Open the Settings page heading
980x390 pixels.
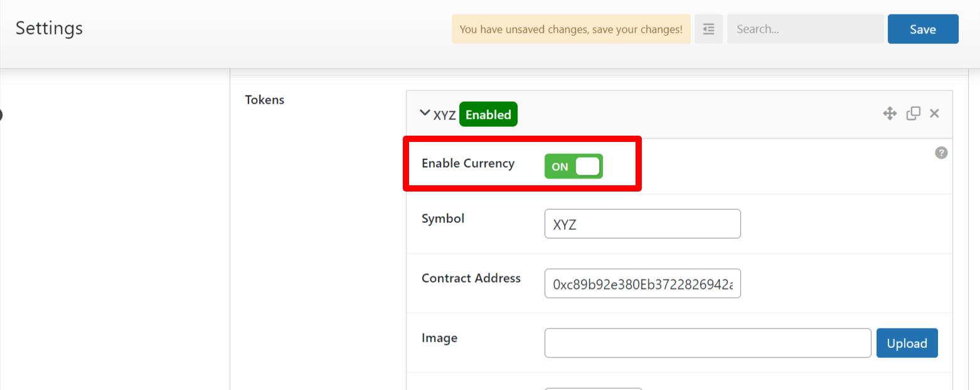pos(49,28)
